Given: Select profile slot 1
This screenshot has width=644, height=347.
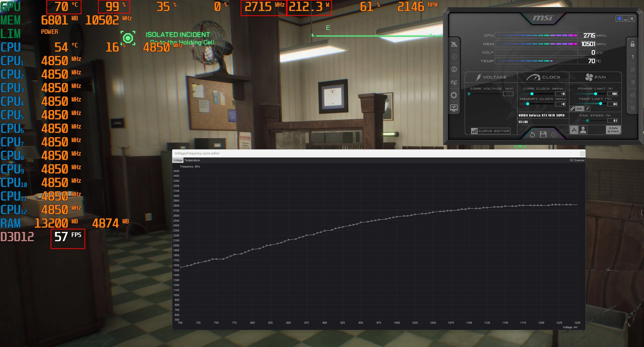Looking at the screenshot, I should point(632,57).
